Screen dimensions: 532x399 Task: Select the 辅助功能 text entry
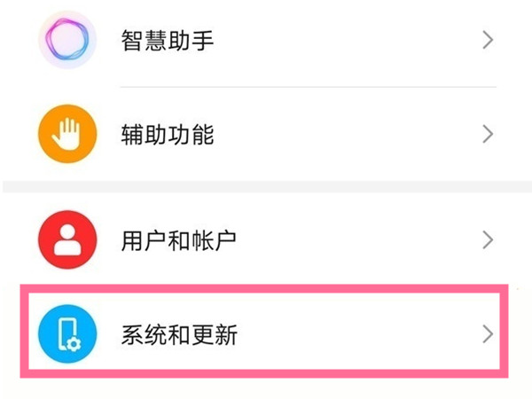(167, 136)
